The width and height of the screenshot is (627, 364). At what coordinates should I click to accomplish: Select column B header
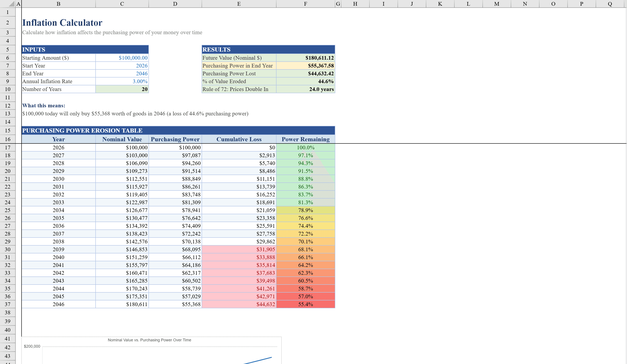coord(59,4)
